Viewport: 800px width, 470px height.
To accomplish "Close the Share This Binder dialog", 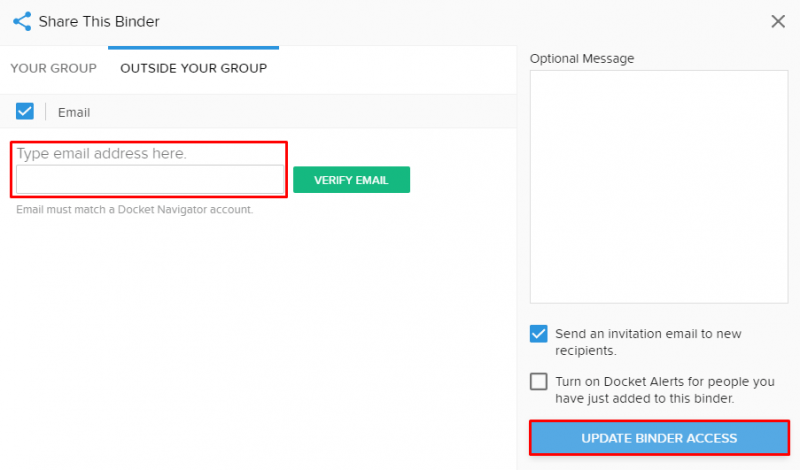I will (778, 21).
